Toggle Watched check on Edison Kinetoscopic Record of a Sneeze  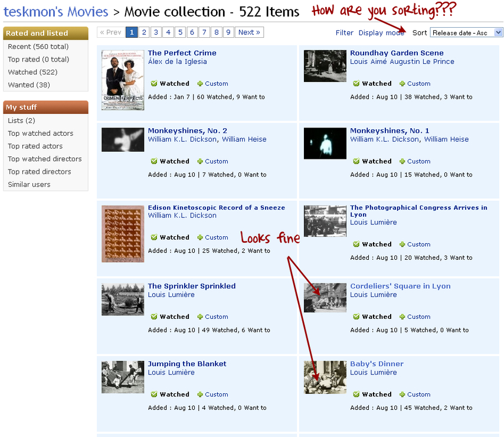tap(154, 237)
